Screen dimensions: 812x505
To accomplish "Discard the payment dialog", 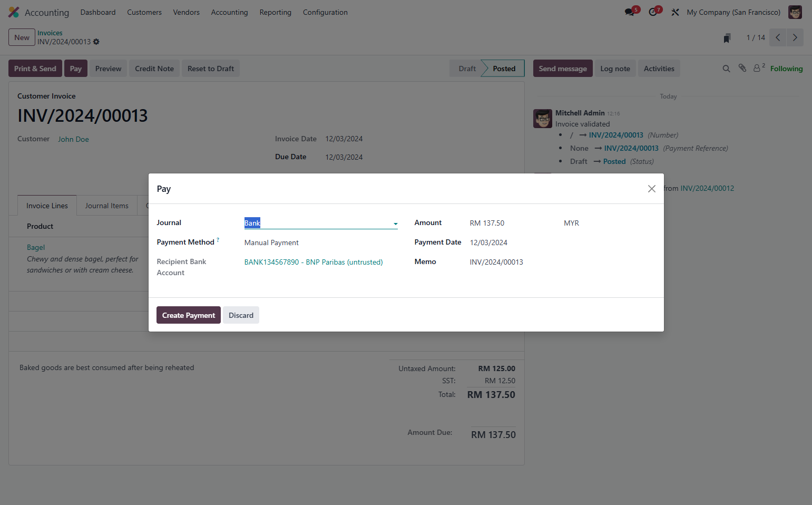I will [241, 315].
